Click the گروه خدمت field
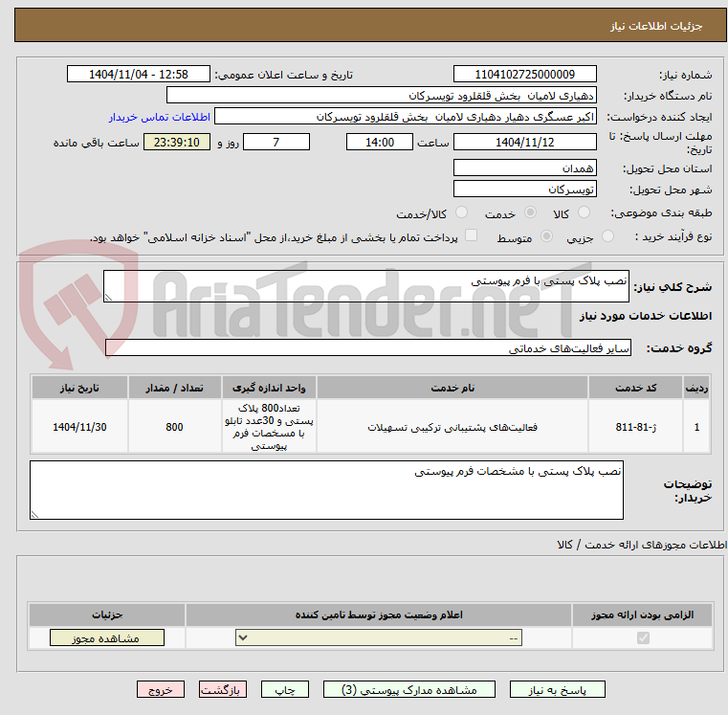 tap(368, 348)
